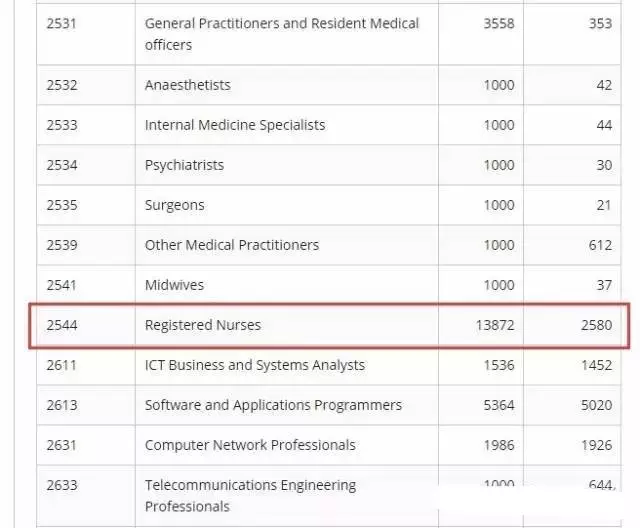Click the Psychiatrists row label
640x528 pixels.
pos(184,165)
